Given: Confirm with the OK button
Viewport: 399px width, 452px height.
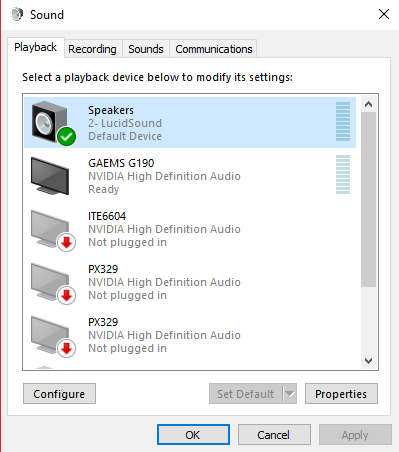Looking at the screenshot, I should click(x=193, y=435).
